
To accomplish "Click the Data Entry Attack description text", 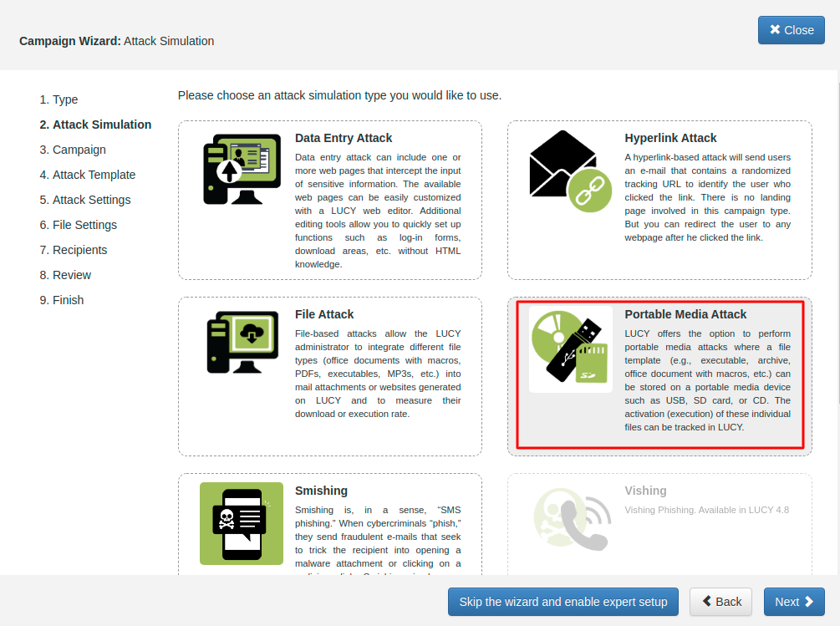I will tap(378, 211).
